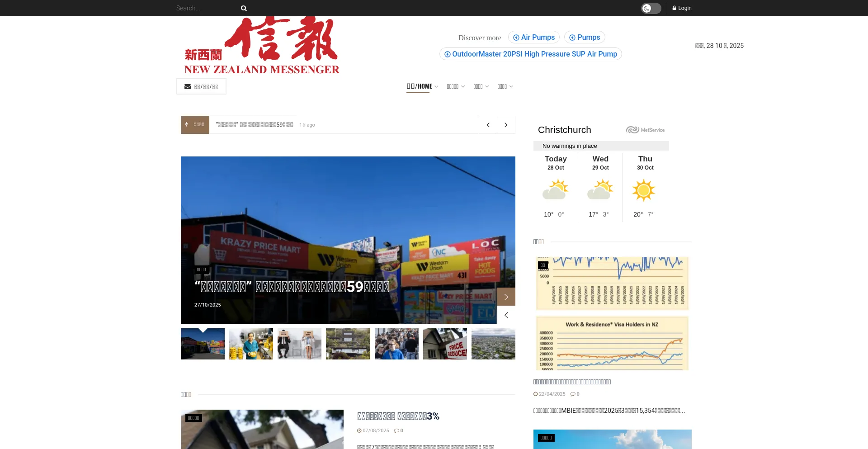This screenshot has width=868, height=449.
Task: Expand the last navigation menu dropdown chevron
Action: (511, 87)
